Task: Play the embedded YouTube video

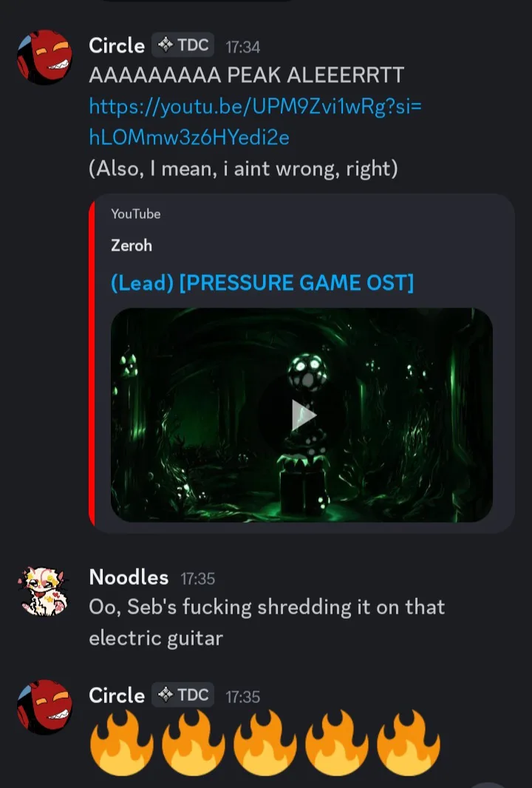Action: click(303, 415)
